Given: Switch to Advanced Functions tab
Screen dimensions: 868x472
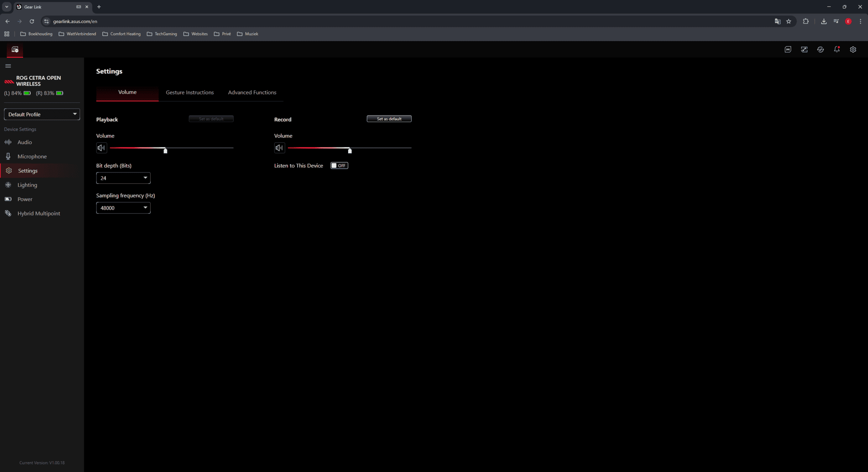Looking at the screenshot, I should 252,92.
